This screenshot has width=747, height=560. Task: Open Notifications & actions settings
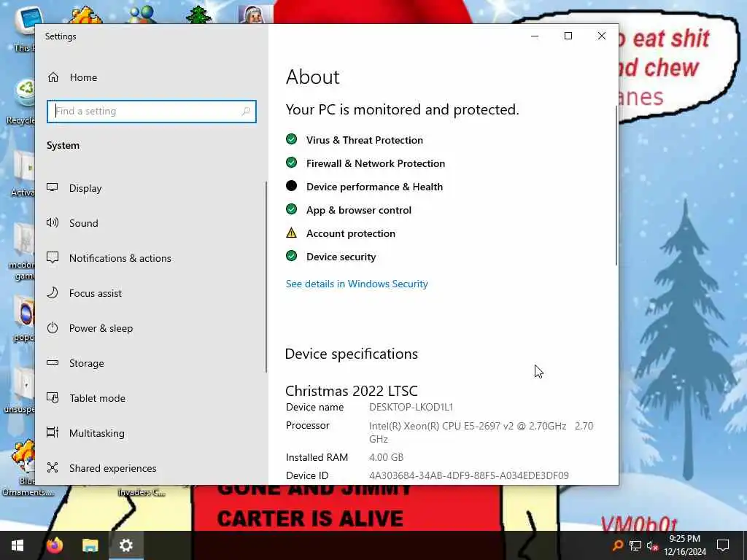152,258
